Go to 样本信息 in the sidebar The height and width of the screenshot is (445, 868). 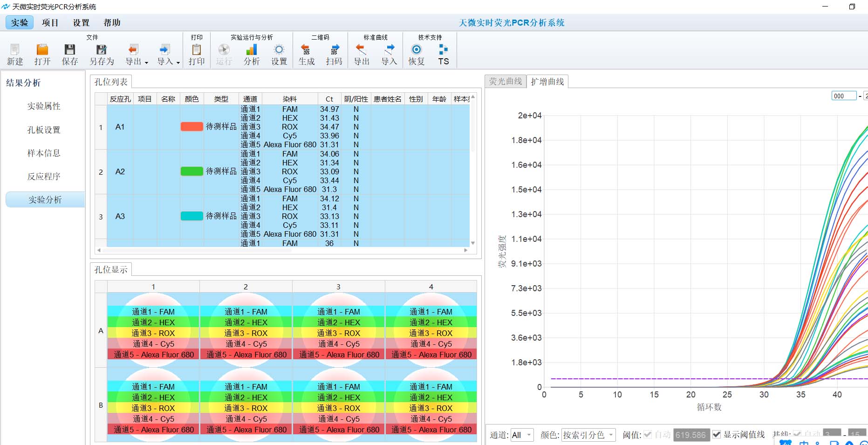[44, 153]
